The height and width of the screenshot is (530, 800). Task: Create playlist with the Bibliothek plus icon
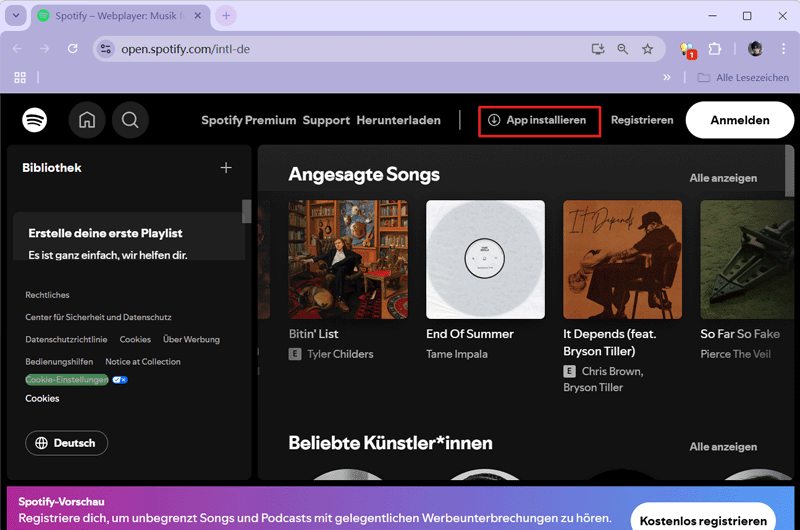point(226,167)
